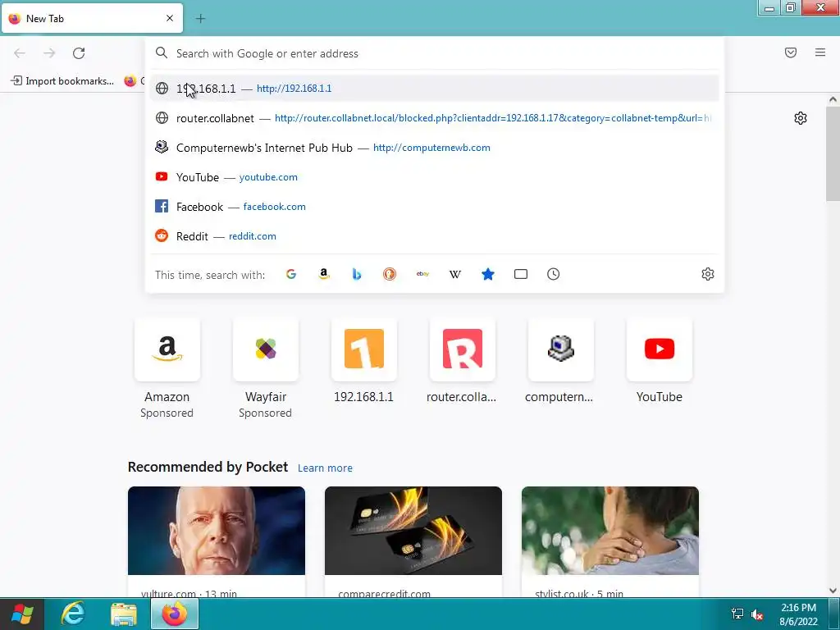Open Computernewb's Internet Pub Hub suggestion

pyautogui.click(x=435, y=148)
